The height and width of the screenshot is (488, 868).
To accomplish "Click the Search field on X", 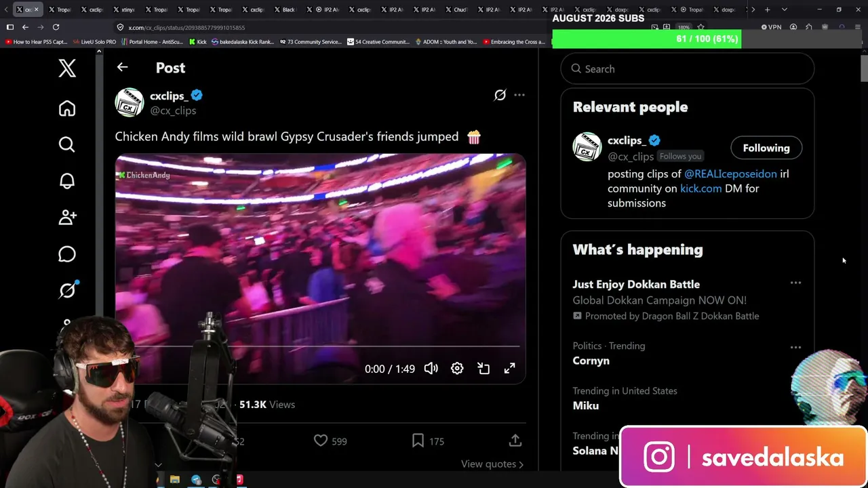I will 687,68.
